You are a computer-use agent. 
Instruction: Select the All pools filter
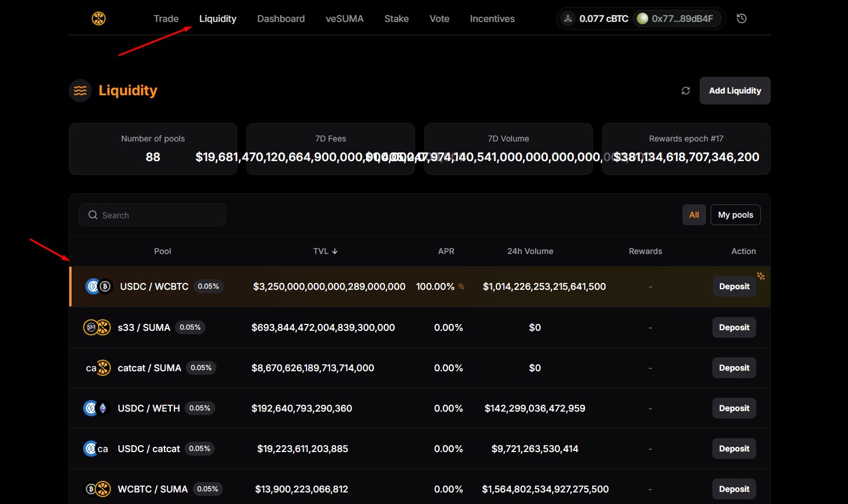coord(694,215)
